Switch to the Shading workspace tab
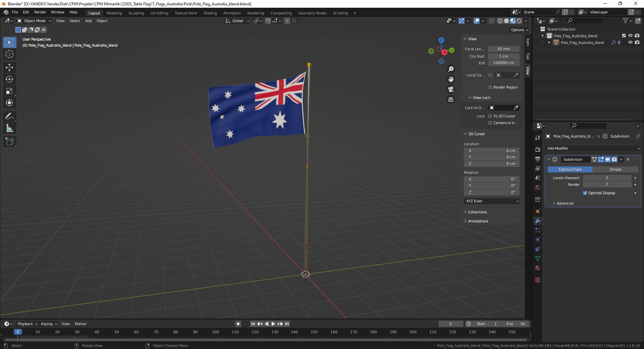 point(210,13)
